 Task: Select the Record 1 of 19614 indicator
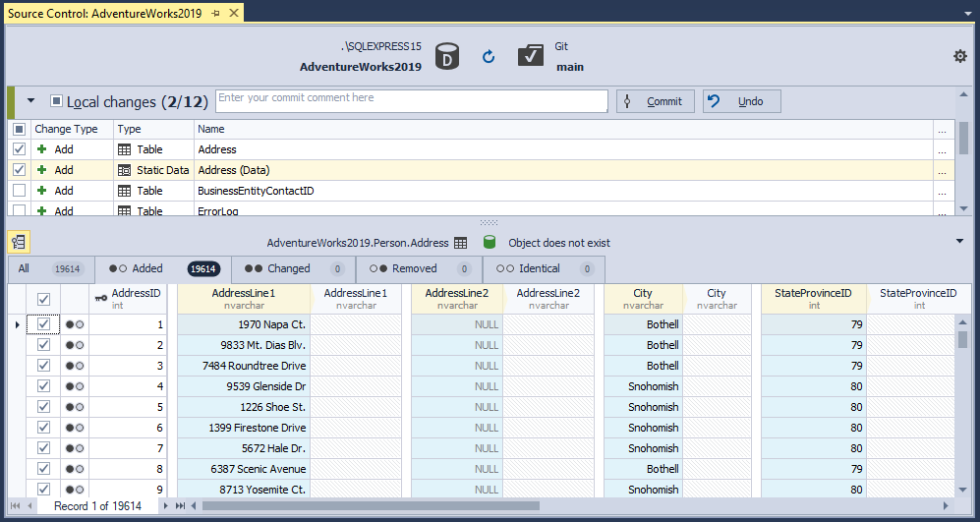coord(97,505)
